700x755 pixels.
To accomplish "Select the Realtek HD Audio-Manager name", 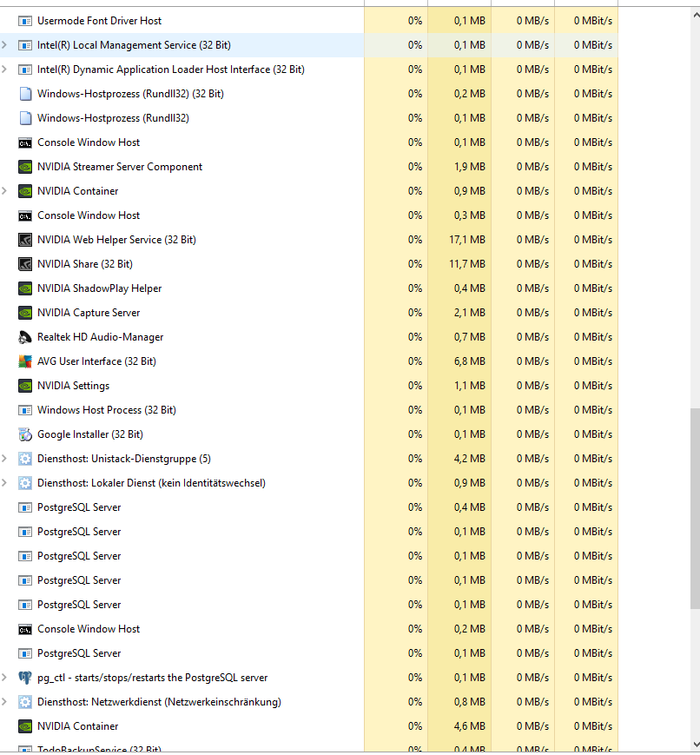I will point(100,337).
